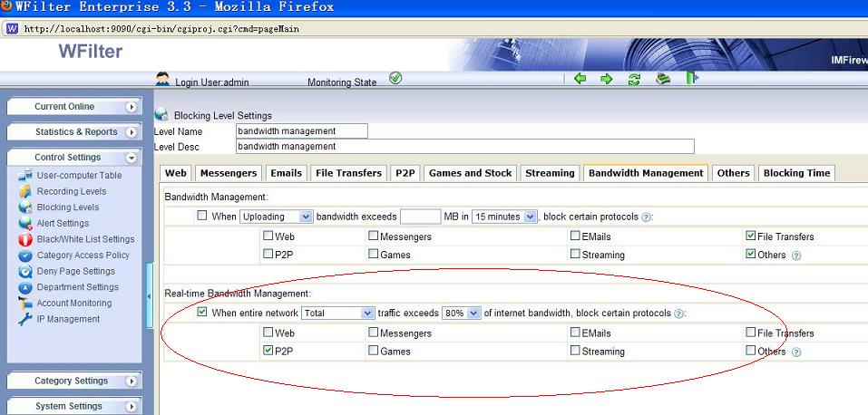
Task: Click the green back arrow icon
Action: 580,79
